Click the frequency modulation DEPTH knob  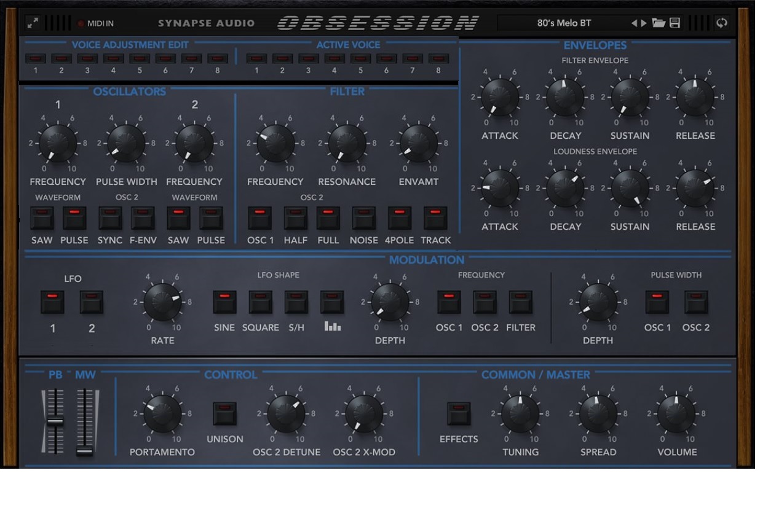click(390, 302)
